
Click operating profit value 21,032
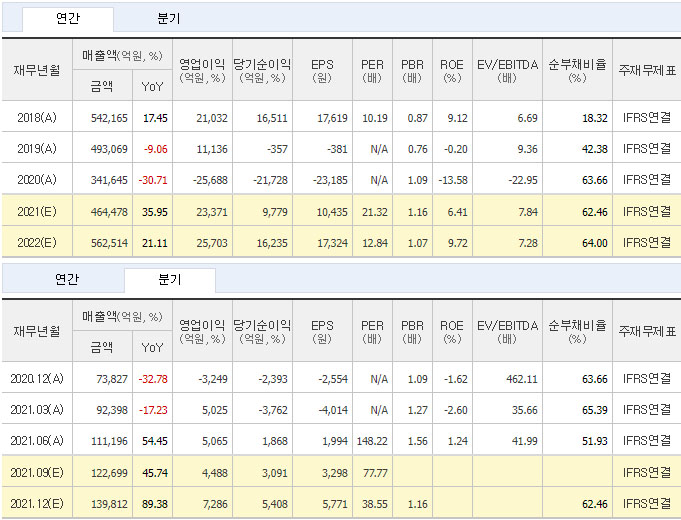212,118
